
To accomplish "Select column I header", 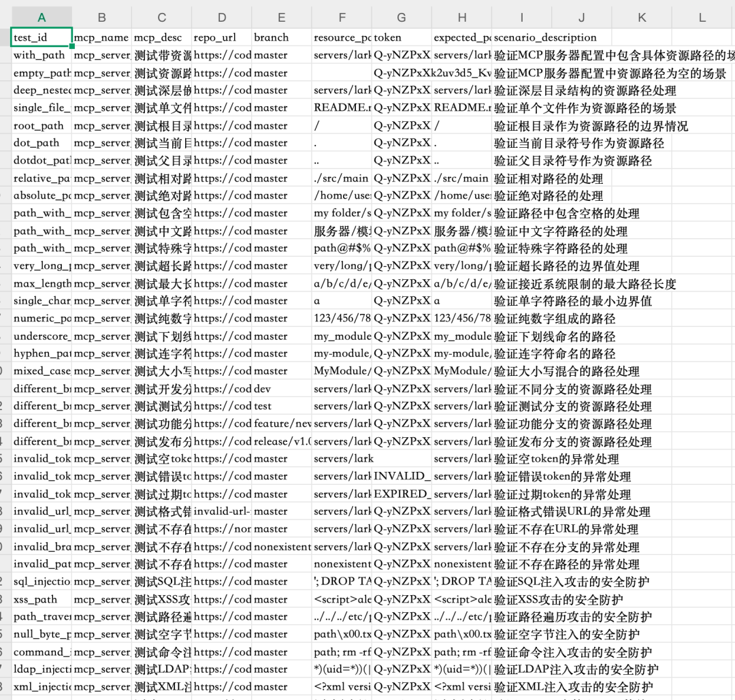I will point(522,17).
